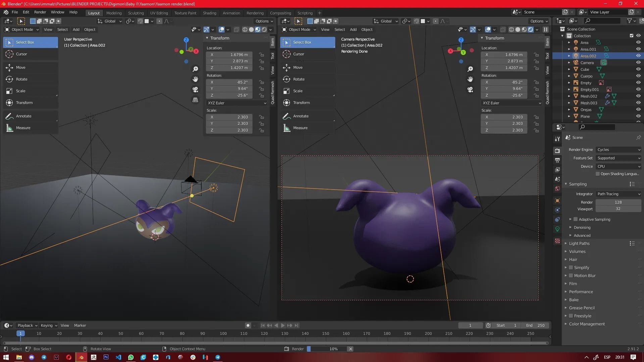Enable the Motion Blur checkbox
Viewport: 644px width, 362px height.
(x=571, y=276)
